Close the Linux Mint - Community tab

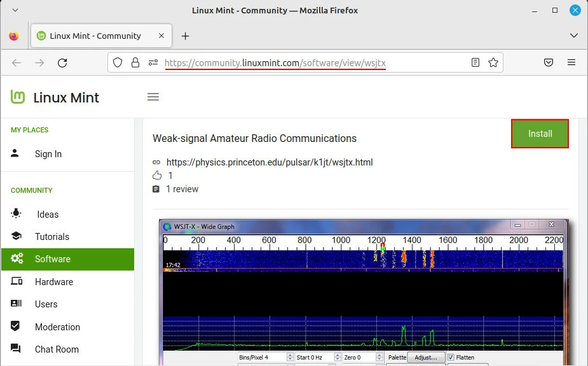[161, 36]
